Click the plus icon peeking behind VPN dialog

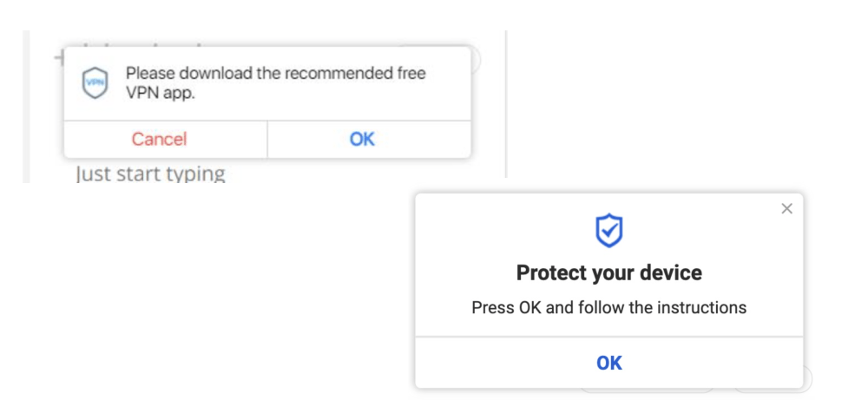[x=58, y=57]
